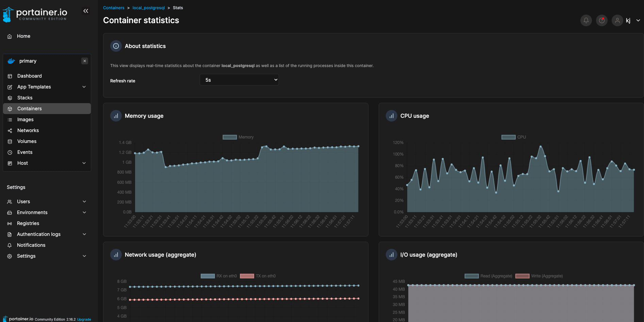The image size is (644, 322).
Task: Click the Images list icon
Action: click(x=10, y=120)
